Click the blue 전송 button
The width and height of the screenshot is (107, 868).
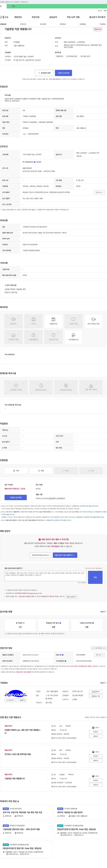click(x=95, y=577)
